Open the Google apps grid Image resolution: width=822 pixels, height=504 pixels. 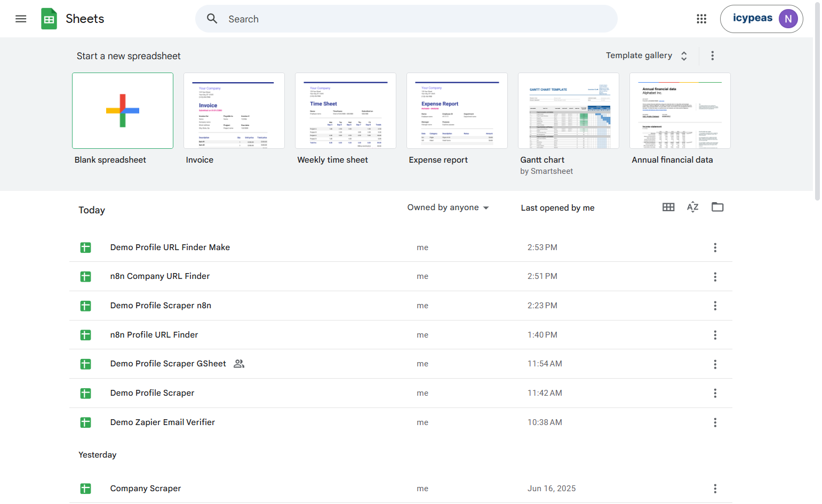[x=701, y=19]
